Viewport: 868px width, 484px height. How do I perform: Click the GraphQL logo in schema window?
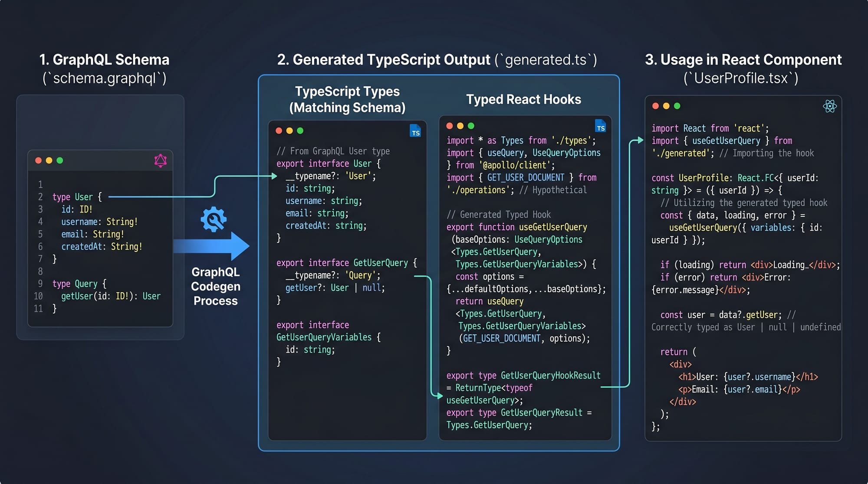coord(161,160)
